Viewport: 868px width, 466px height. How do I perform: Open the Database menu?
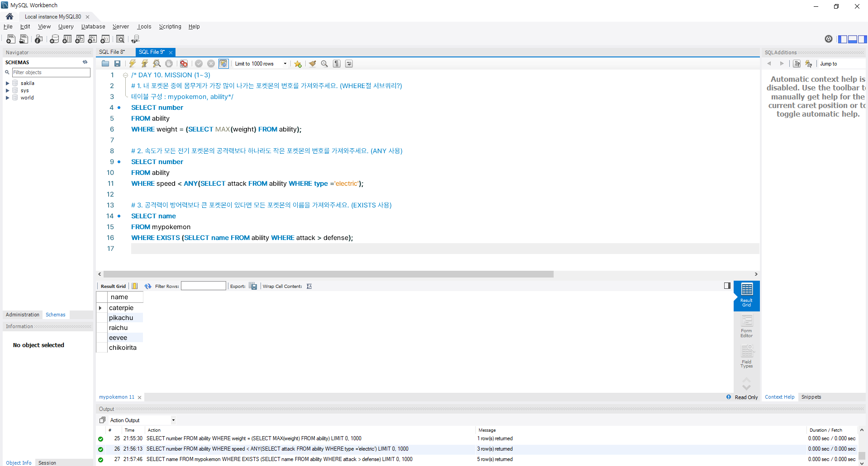tap(93, 27)
